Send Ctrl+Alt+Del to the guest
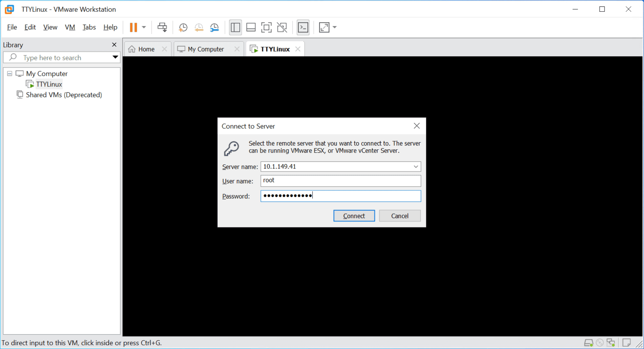Image resolution: width=644 pixels, height=349 pixels. click(162, 27)
